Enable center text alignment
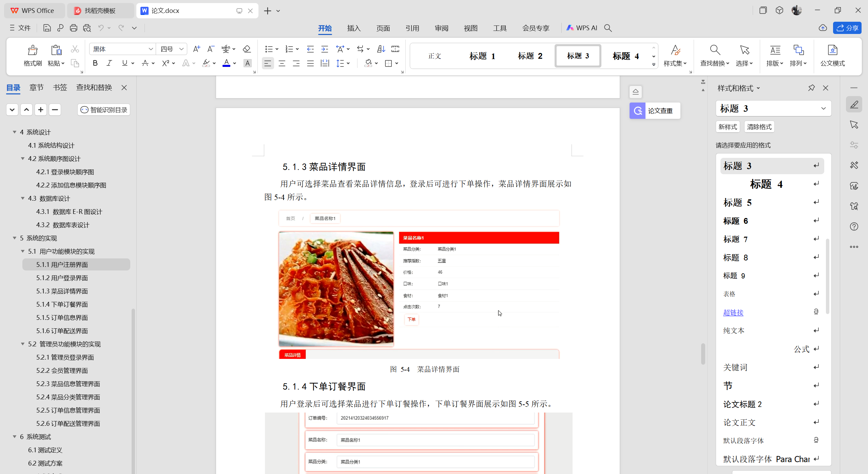This screenshot has width=868, height=474. [x=282, y=63]
